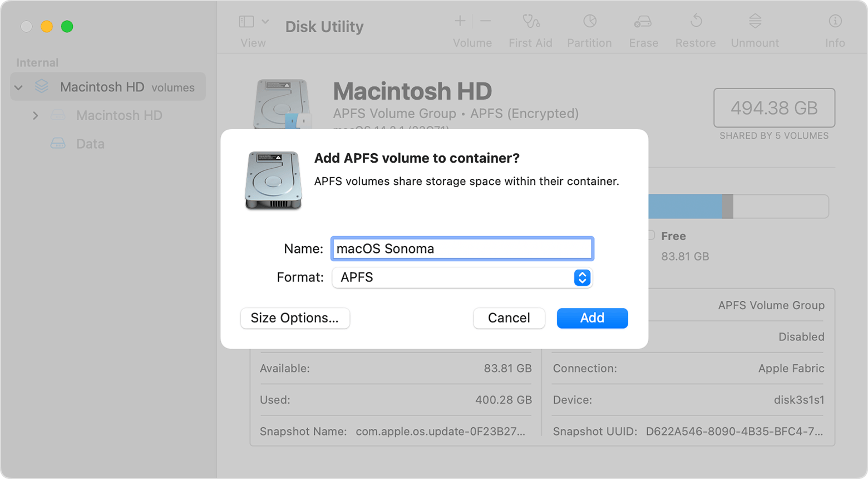The image size is (868, 479).
Task: Click the Cancel button
Action: pyautogui.click(x=509, y=318)
